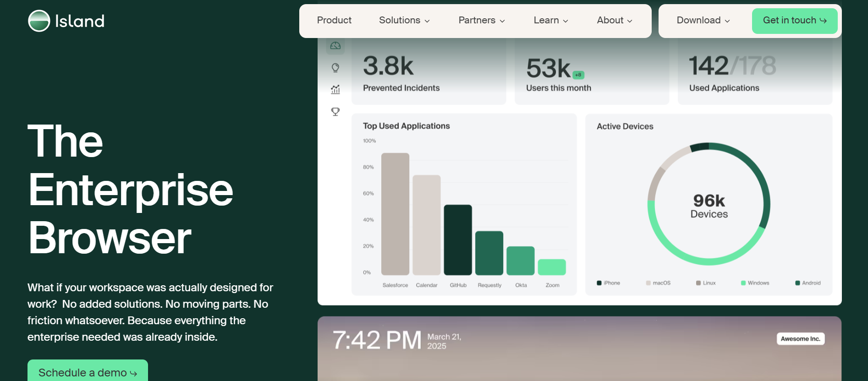Expand the Solutions dropdown
The image size is (868, 381).
click(404, 20)
